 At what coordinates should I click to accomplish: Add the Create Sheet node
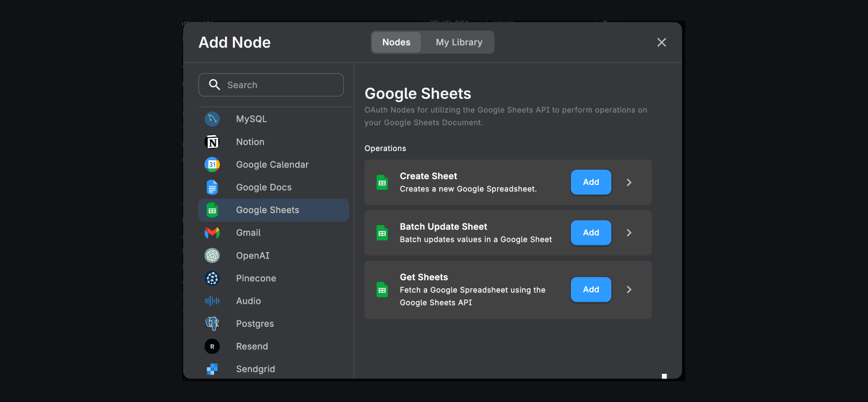591,182
